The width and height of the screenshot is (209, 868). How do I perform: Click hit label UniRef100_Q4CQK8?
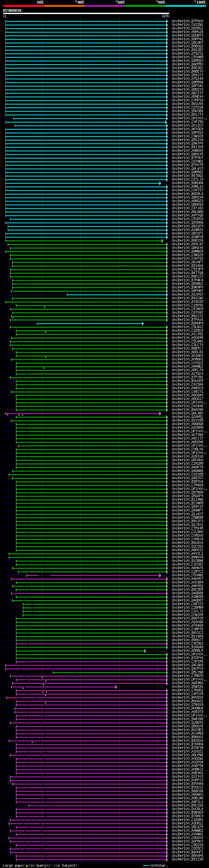click(x=187, y=665)
